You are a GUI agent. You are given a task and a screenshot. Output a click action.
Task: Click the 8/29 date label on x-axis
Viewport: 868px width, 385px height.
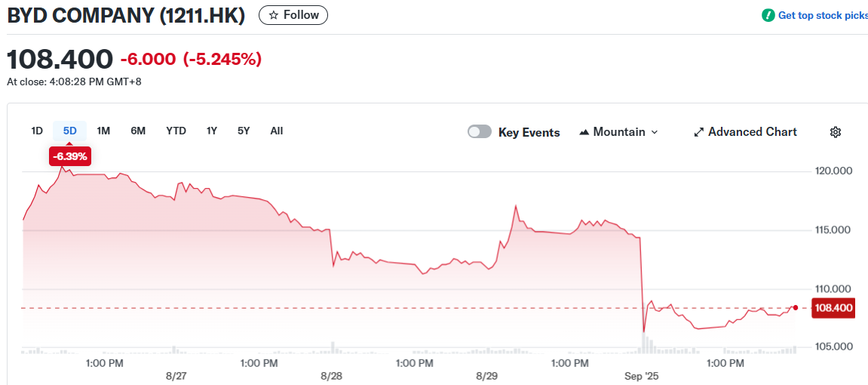coord(486,376)
